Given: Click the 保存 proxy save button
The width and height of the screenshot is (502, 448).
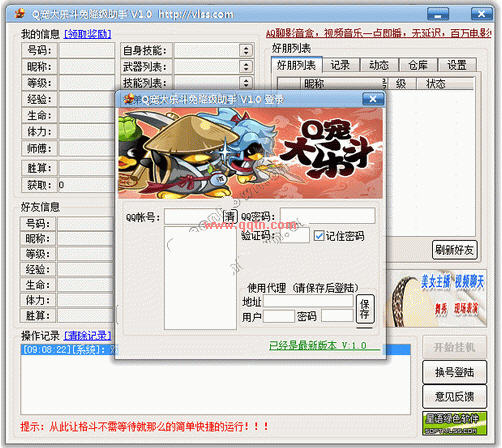Looking at the screenshot, I should tap(365, 309).
